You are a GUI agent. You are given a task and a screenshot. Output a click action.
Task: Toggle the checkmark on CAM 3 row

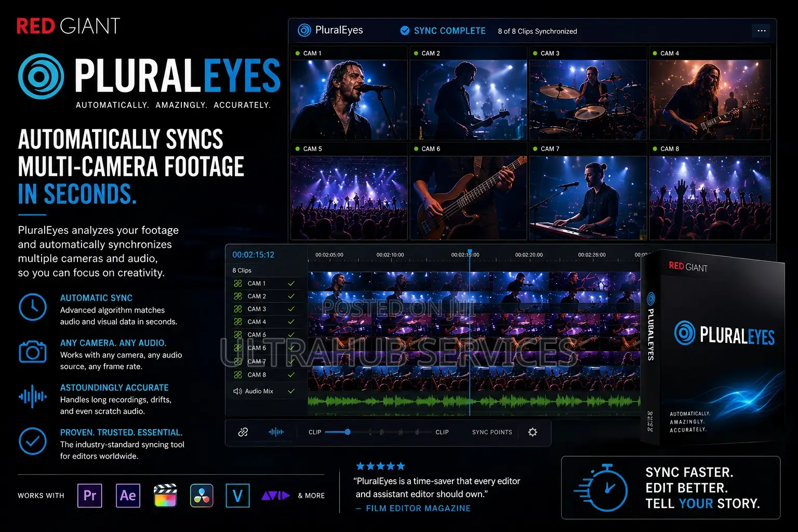[291, 309]
